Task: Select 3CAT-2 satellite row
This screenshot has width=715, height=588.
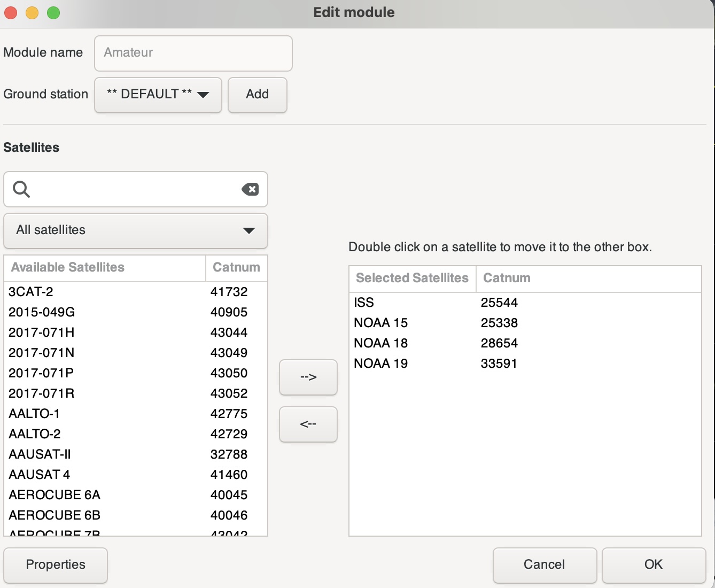Action: click(x=31, y=292)
